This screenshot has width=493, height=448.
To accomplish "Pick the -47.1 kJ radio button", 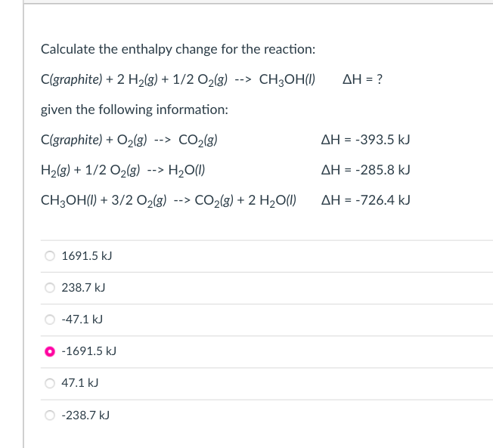I will pyautogui.click(x=50, y=320).
